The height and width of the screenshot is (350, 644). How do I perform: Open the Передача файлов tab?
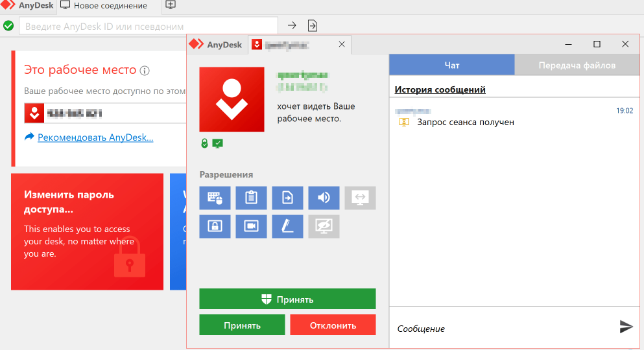pos(577,65)
